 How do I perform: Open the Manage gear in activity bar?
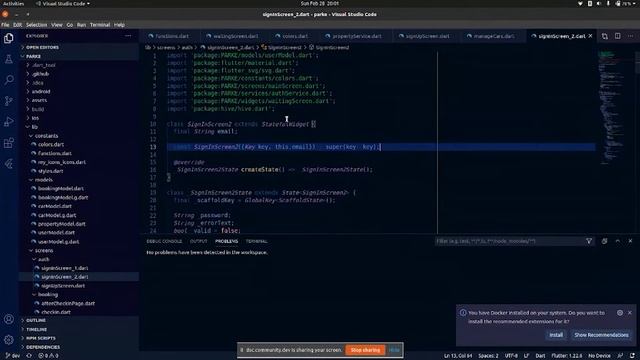(x=9, y=340)
